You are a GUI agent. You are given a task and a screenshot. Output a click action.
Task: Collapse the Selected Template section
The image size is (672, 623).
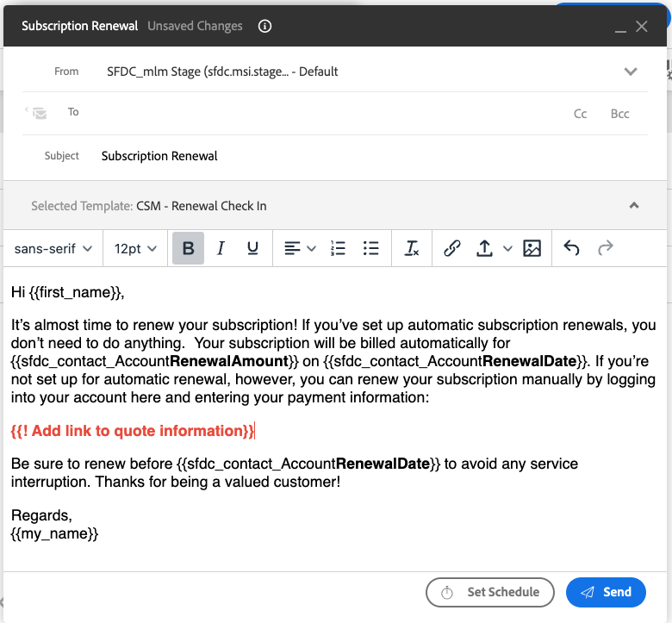(x=634, y=206)
